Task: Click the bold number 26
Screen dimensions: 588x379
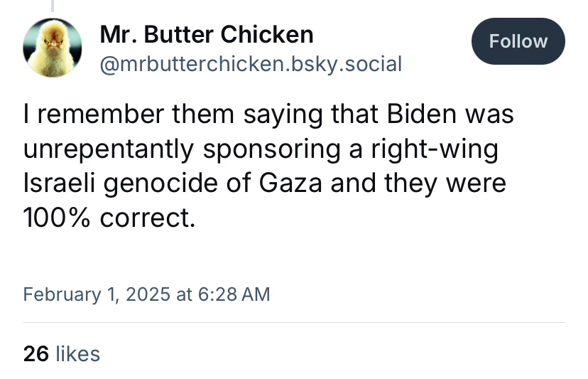Action: point(36,353)
